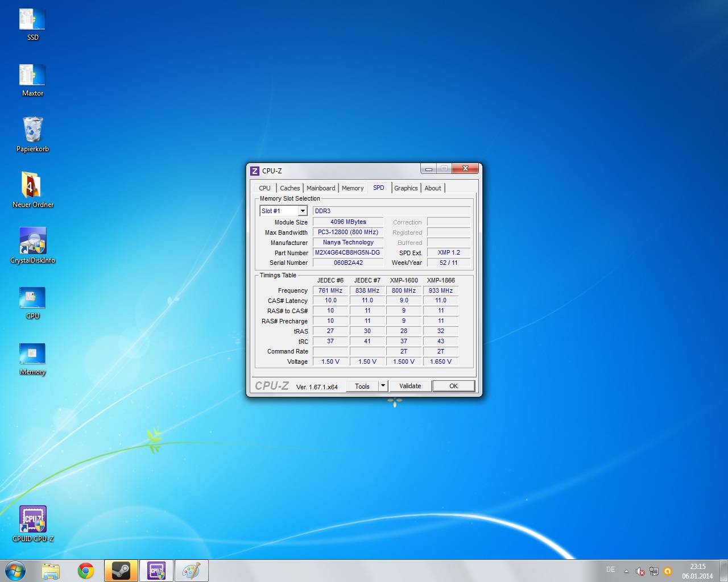This screenshot has width=728, height=582.
Task: Select the CPU desktop image file
Action: (x=32, y=303)
